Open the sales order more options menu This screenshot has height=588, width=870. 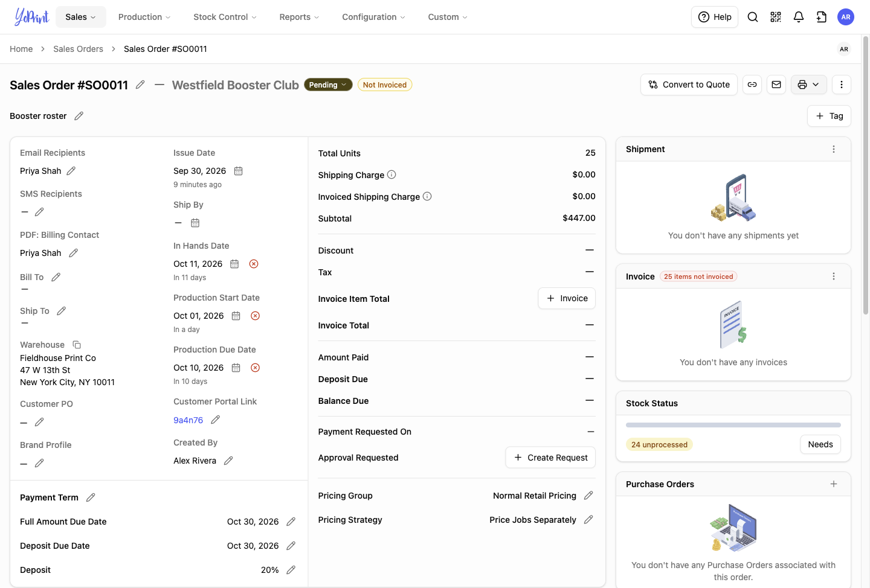click(x=842, y=85)
